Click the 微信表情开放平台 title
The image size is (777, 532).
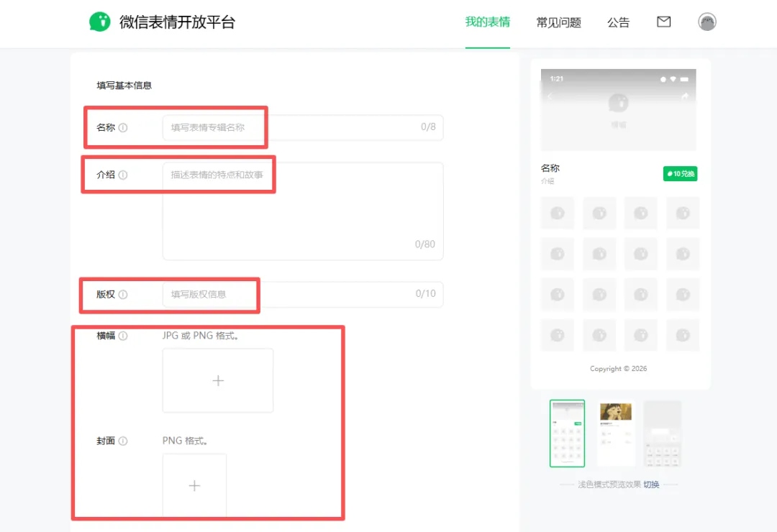click(177, 22)
